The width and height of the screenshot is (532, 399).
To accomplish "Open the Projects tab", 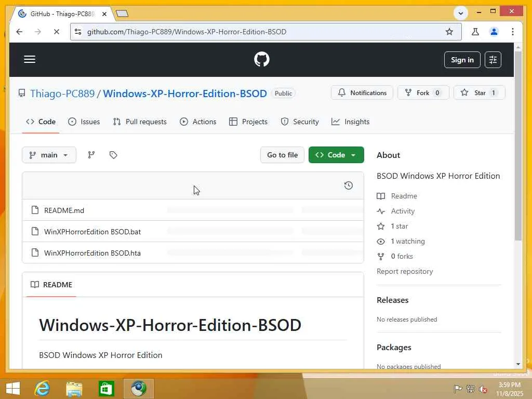I will (x=248, y=122).
